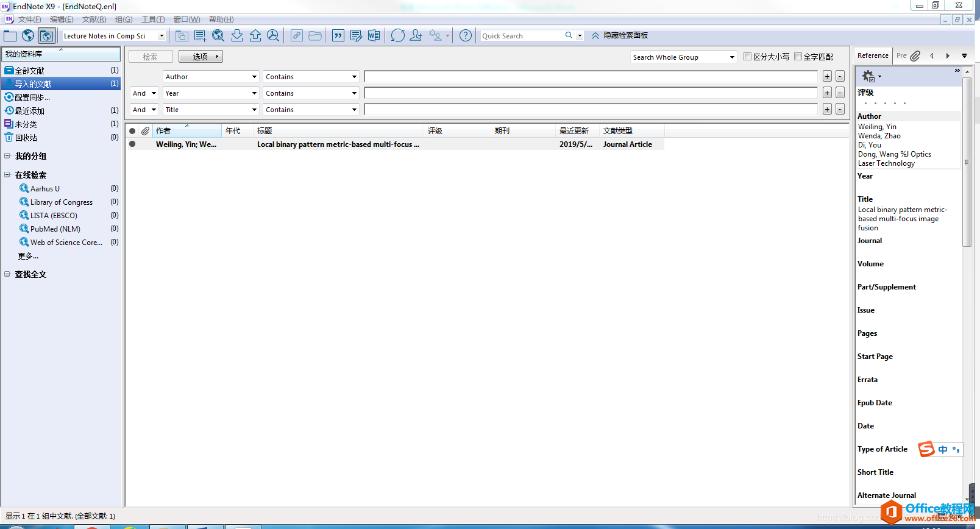Image resolution: width=980 pixels, height=529 pixels.
Task: Open the Contains dropdown in the Author row
Action: [311, 77]
